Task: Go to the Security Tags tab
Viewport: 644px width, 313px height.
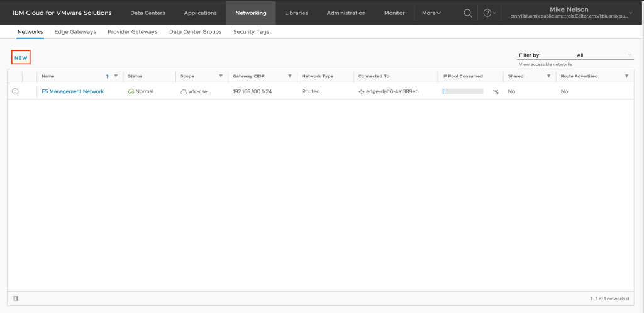Action: (251, 32)
